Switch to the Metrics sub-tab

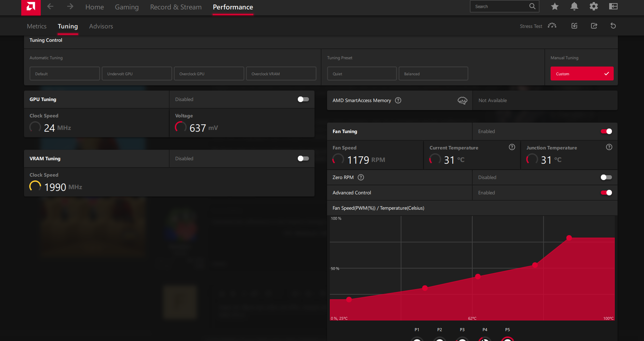[x=37, y=26]
